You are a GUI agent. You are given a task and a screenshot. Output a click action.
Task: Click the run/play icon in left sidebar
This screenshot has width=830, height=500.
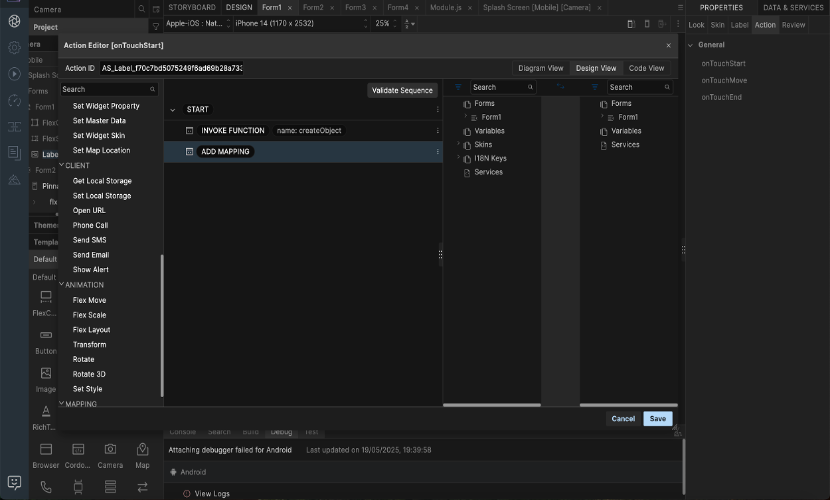14,73
